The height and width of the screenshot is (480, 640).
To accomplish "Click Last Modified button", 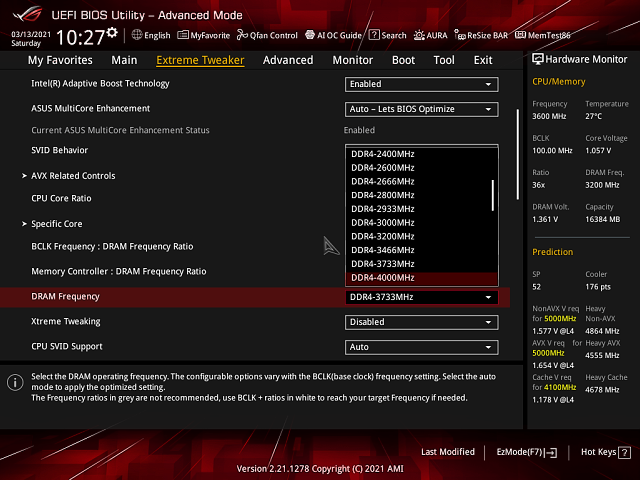I will pyautogui.click(x=448, y=452).
